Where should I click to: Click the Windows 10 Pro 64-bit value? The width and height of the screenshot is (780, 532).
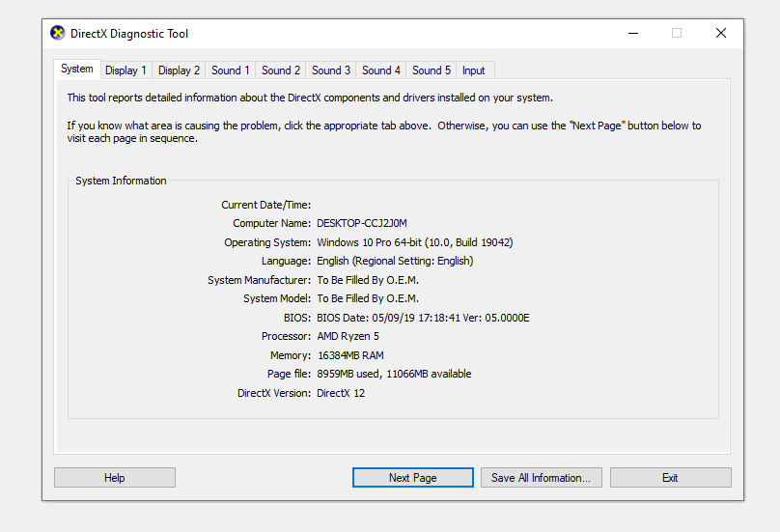pyautogui.click(x=415, y=242)
